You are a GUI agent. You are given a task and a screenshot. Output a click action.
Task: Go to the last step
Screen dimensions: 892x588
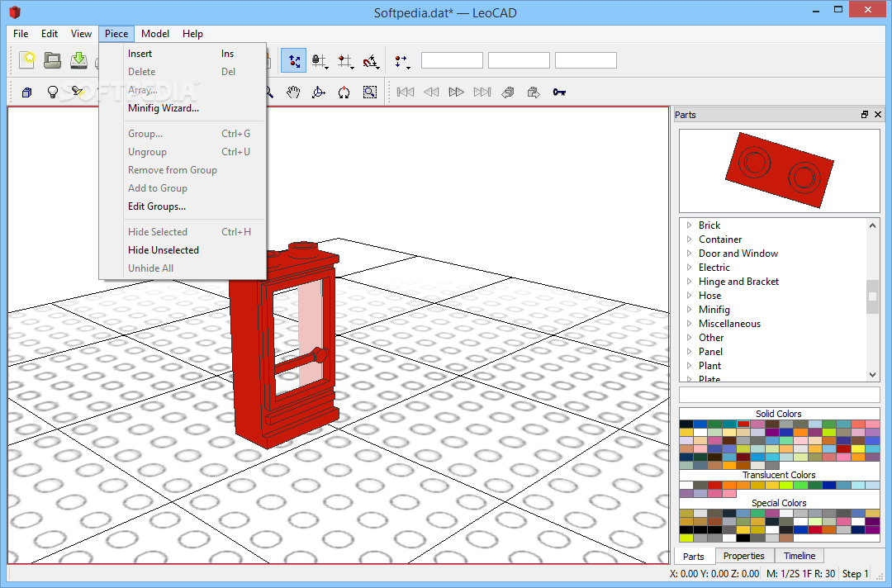point(482,92)
